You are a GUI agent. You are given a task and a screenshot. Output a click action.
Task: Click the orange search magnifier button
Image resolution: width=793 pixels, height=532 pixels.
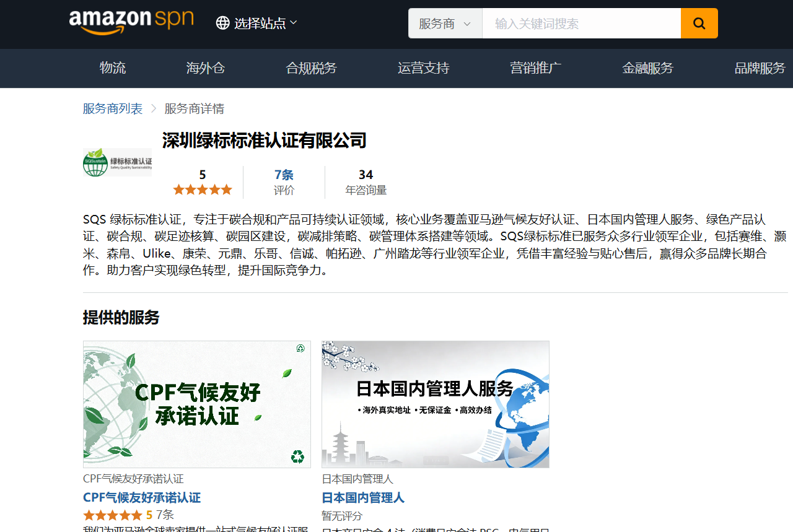coord(699,24)
